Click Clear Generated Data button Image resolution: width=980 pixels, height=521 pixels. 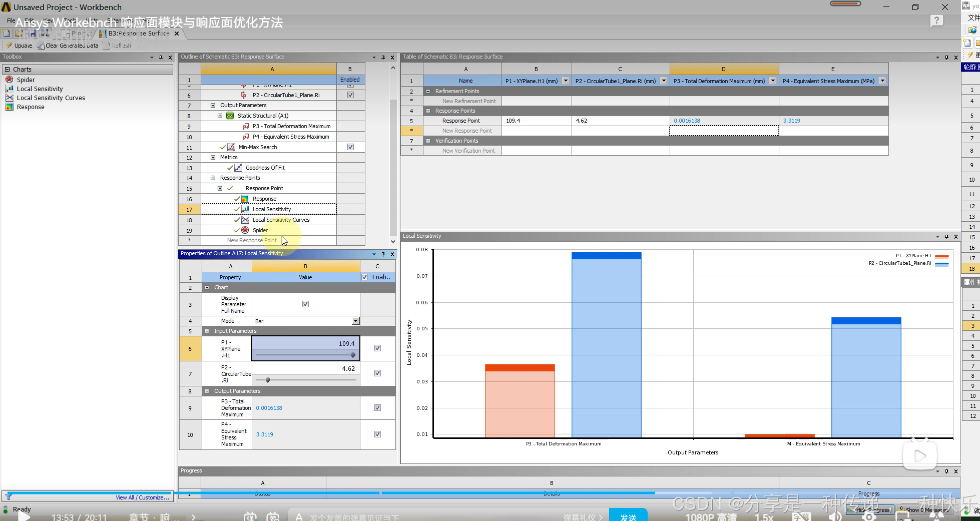click(68, 46)
